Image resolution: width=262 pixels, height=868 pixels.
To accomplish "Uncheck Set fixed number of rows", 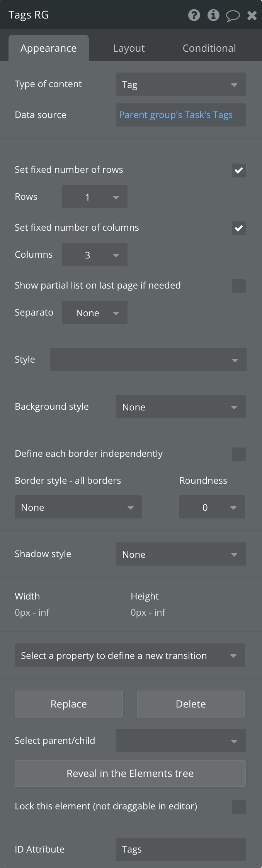I will click(x=239, y=170).
